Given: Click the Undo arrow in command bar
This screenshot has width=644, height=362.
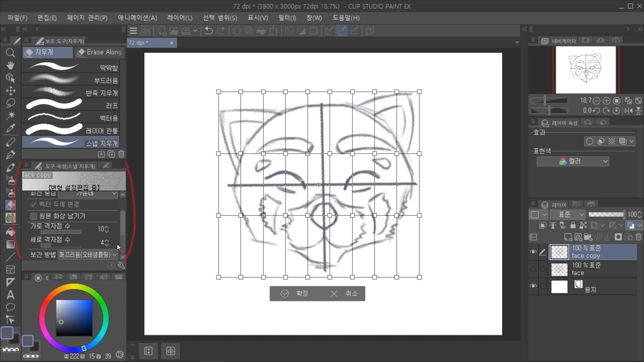Looking at the screenshot, I should point(209,31).
